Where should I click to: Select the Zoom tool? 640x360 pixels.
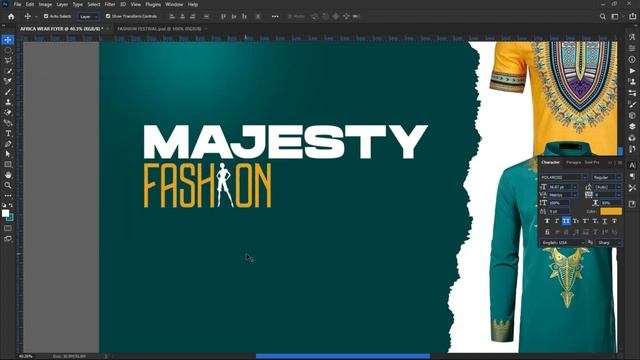(8, 185)
